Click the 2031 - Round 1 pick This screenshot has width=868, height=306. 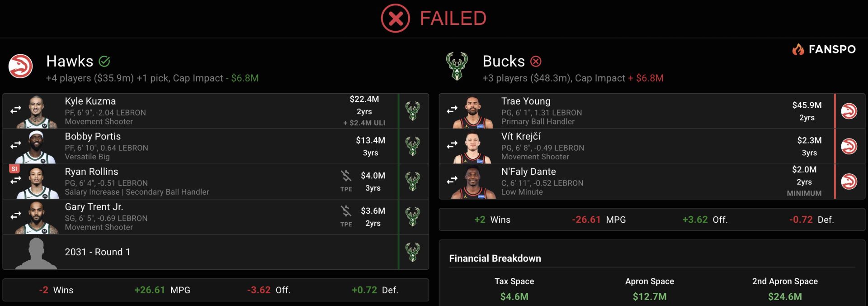97,252
